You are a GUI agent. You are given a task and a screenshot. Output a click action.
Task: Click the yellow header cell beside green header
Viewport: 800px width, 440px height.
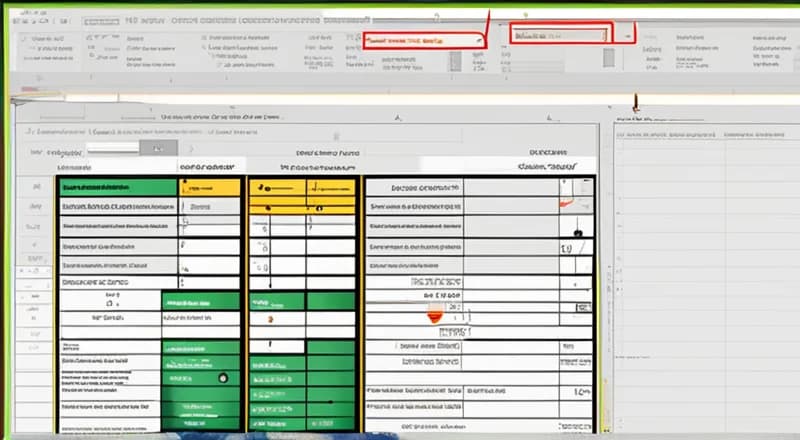coord(209,187)
